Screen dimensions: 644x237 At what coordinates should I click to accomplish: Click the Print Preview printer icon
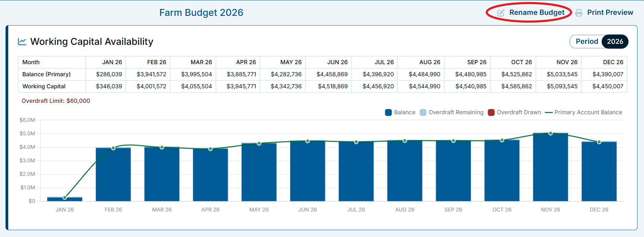pos(579,13)
